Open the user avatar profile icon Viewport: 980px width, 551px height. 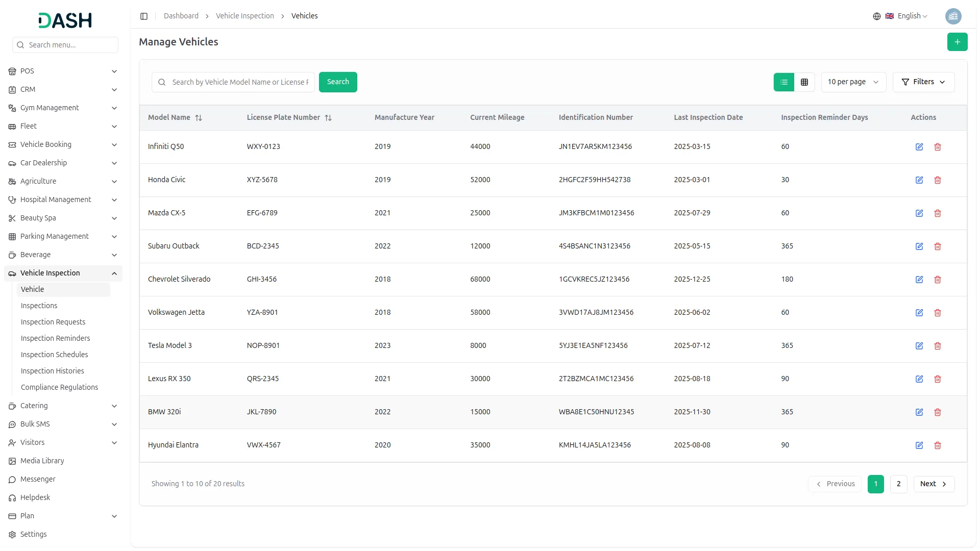pos(953,16)
